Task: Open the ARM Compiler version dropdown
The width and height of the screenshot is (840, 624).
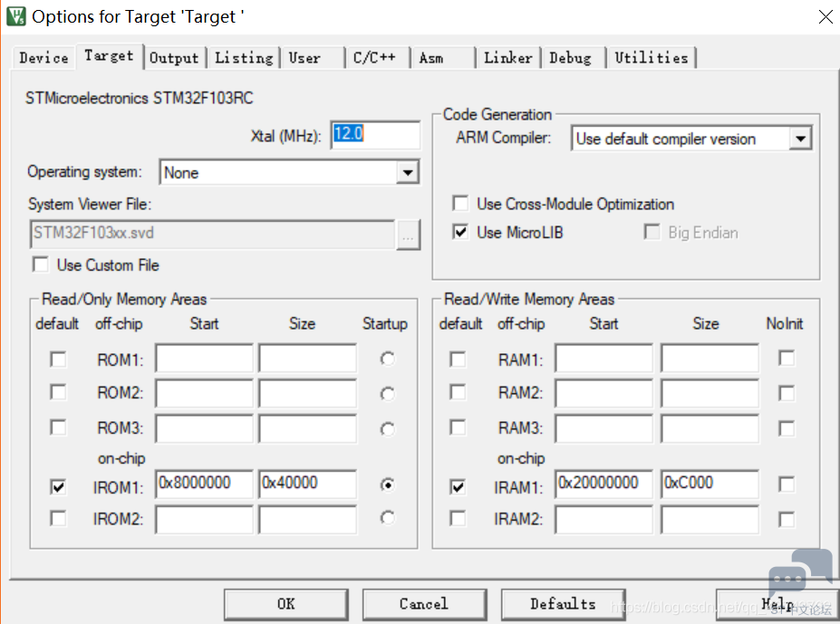Action: point(800,139)
